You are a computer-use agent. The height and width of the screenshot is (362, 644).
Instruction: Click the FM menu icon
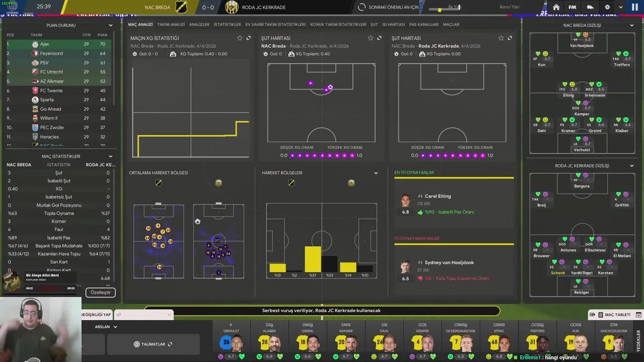[573, 7]
